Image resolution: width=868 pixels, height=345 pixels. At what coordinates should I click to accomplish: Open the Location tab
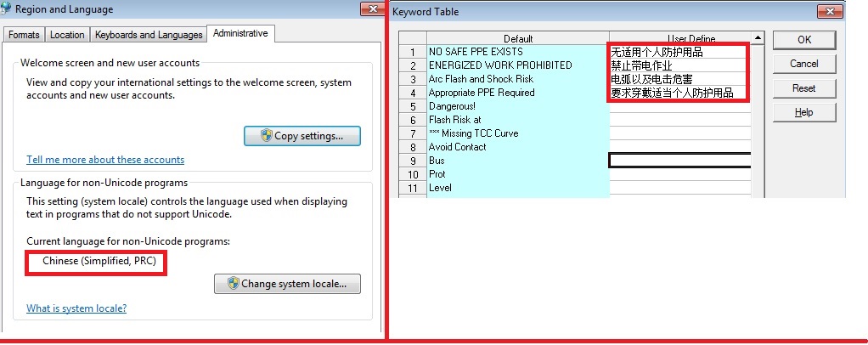(x=67, y=35)
